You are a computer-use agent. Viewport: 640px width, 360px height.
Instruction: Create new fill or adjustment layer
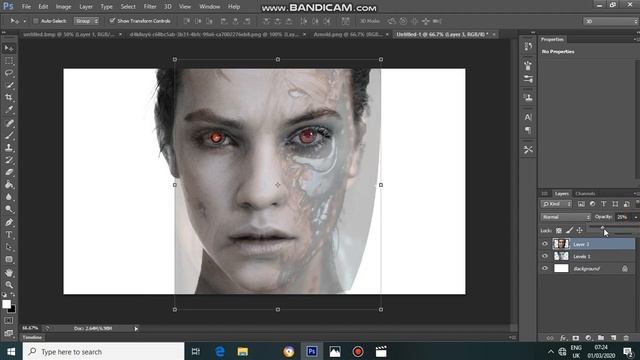pyautogui.click(x=588, y=338)
